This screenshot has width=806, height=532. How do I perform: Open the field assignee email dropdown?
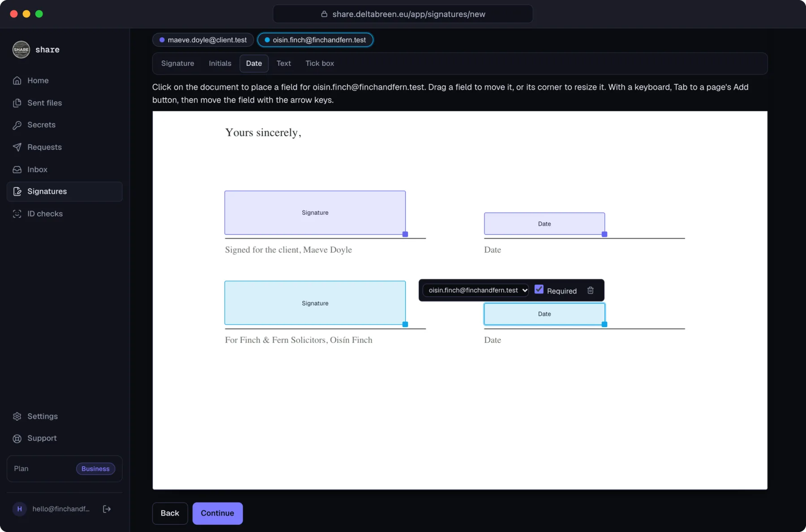click(476, 290)
